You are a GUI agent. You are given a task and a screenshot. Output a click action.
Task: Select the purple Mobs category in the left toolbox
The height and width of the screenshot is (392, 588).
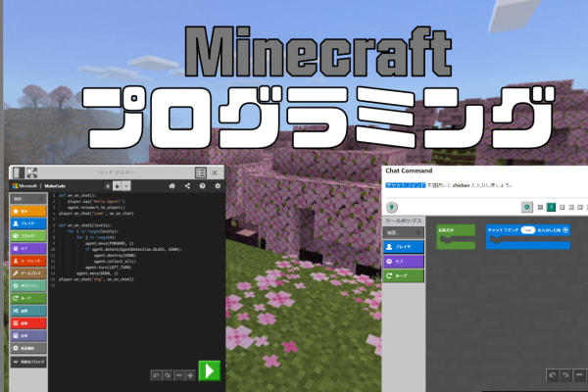[28, 248]
